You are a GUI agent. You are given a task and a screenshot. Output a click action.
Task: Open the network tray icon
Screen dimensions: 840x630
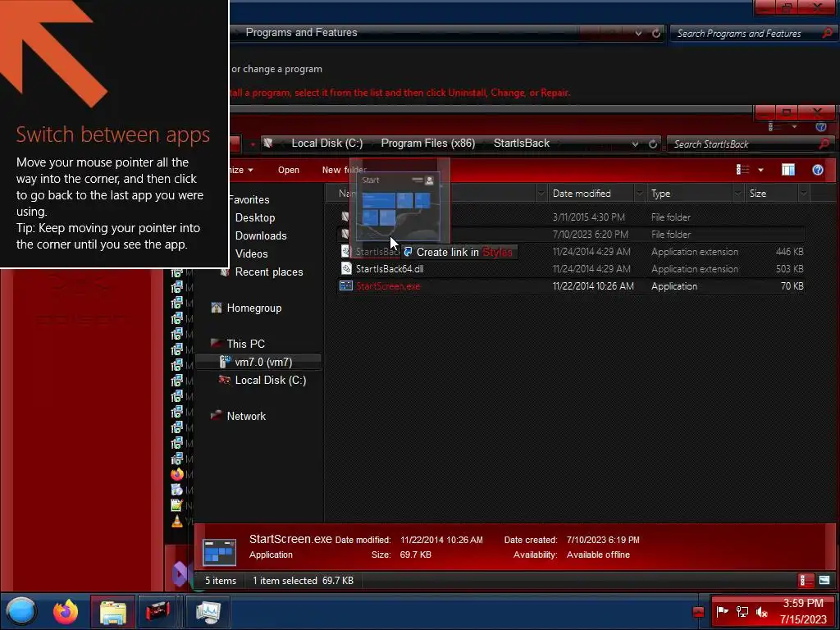coord(742,611)
